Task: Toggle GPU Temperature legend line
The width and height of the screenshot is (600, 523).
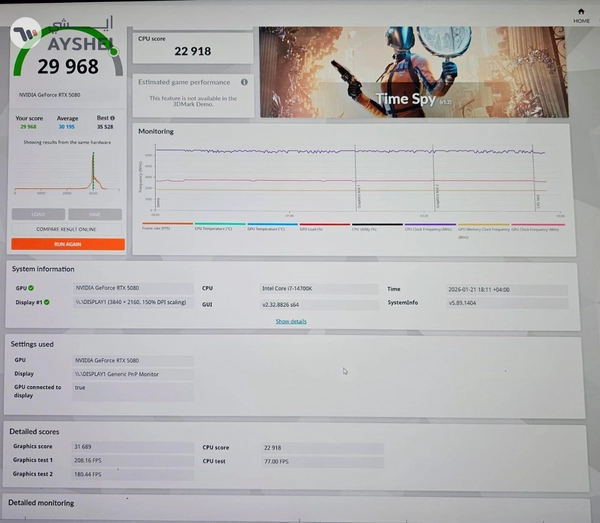Action: coord(272,226)
